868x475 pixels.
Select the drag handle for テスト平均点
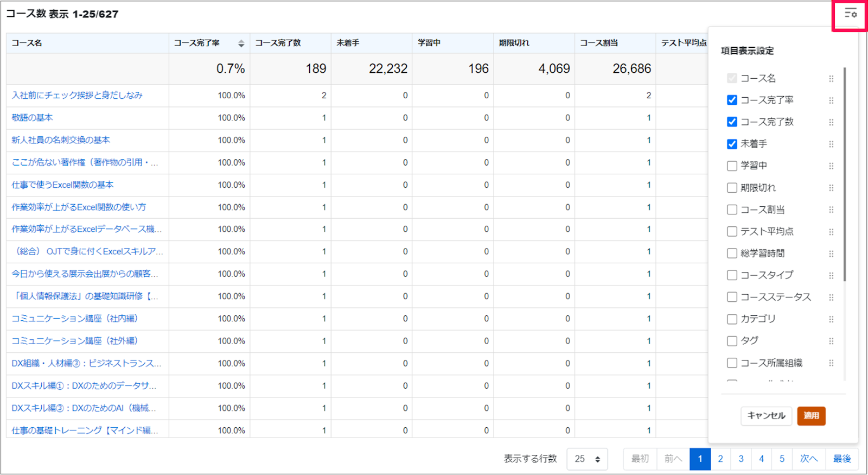click(831, 232)
